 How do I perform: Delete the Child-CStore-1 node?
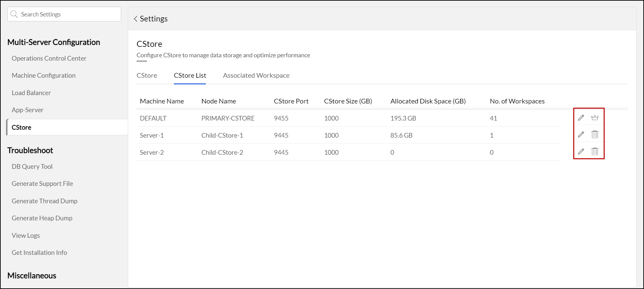pyautogui.click(x=594, y=134)
